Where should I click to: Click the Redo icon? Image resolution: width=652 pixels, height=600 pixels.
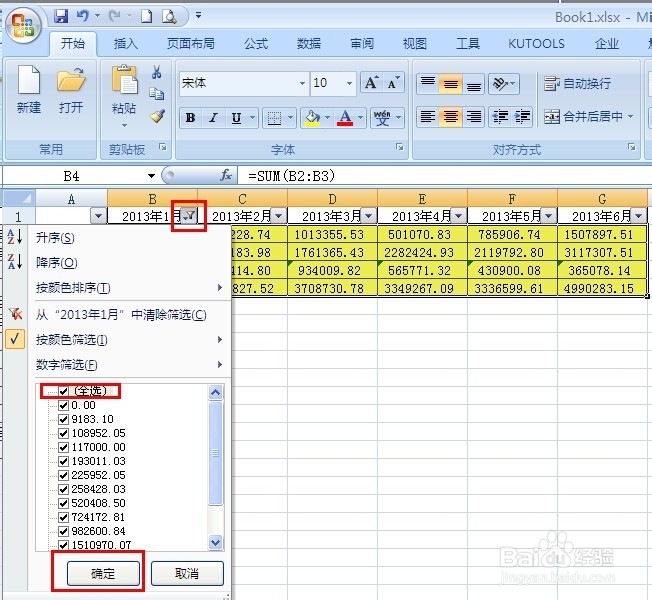click(x=115, y=16)
